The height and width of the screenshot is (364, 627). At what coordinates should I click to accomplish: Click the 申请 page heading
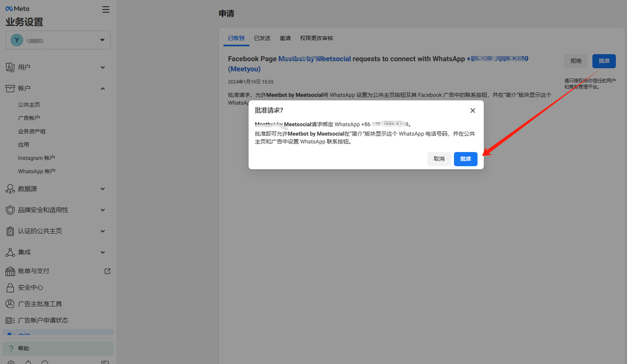point(227,14)
